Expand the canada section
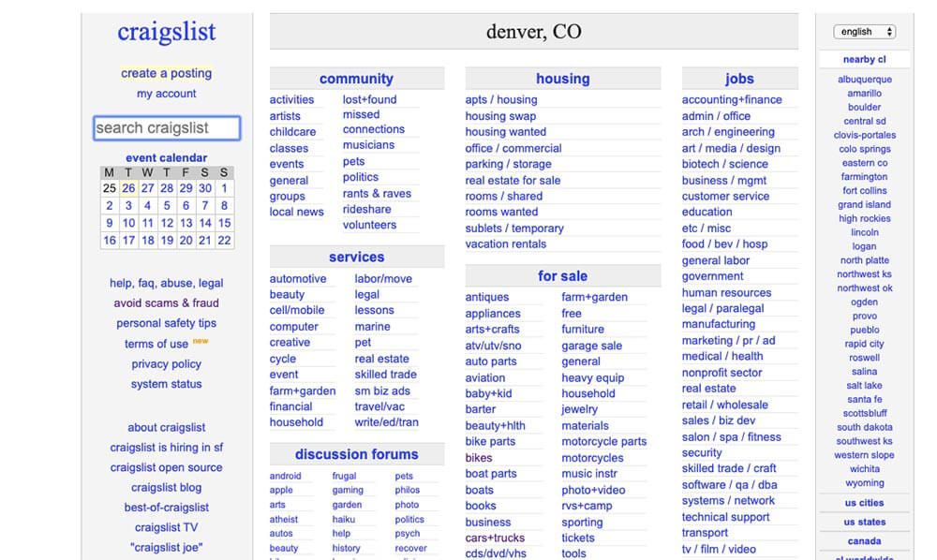Image resolution: width=937 pixels, height=560 pixels. coord(864,541)
